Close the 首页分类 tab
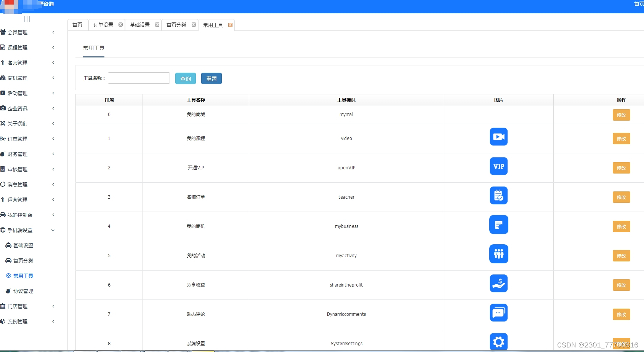Viewport: 644px width, 352px height. pyautogui.click(x=194, y=25)
